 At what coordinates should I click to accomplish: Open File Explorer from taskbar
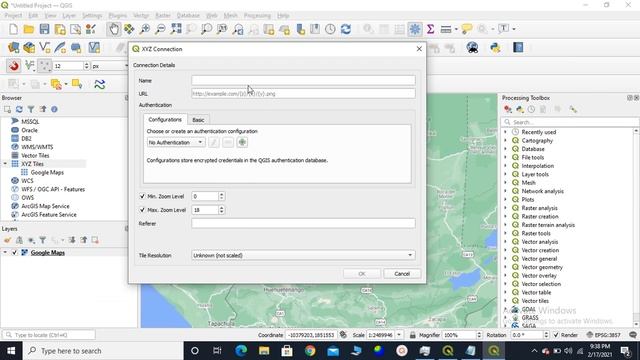pos(264,351)
